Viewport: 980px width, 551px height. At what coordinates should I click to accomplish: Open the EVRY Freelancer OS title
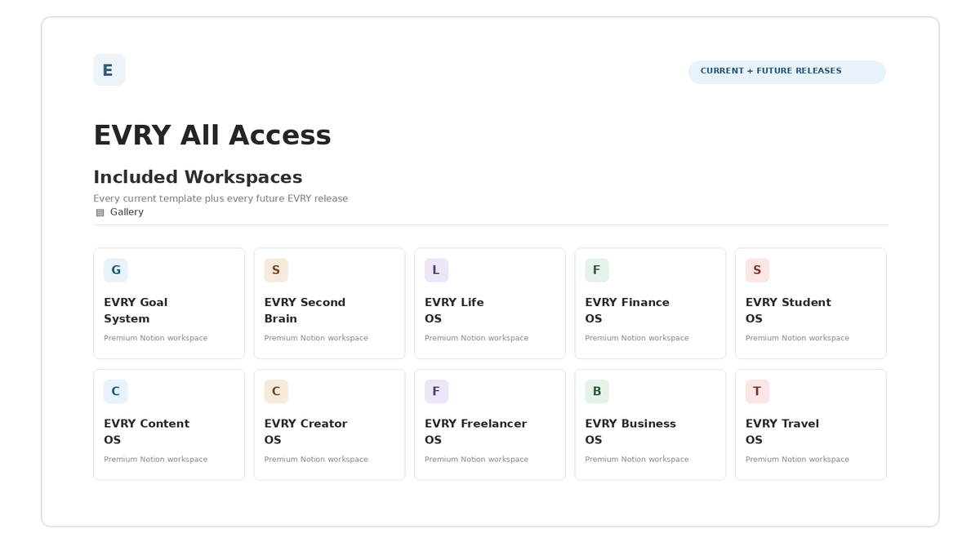pyautogui.click(x=475, y=432)
